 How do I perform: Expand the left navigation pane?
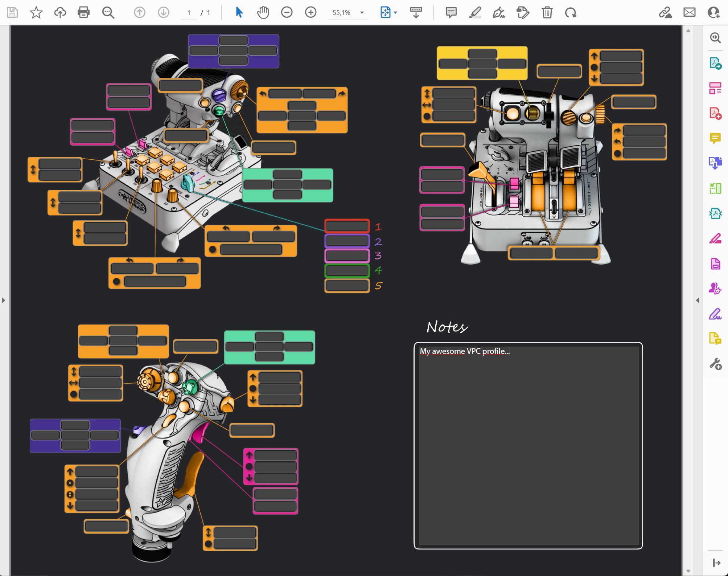[x=4, y=300]
